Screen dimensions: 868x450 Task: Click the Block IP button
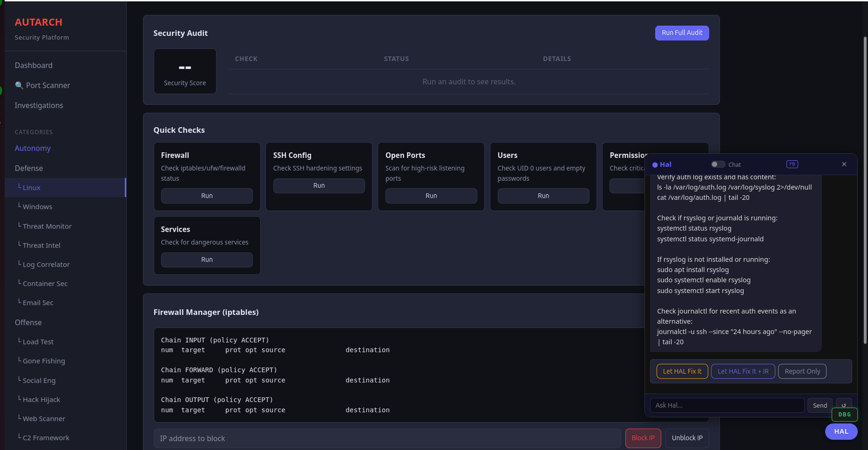(643, 438)
